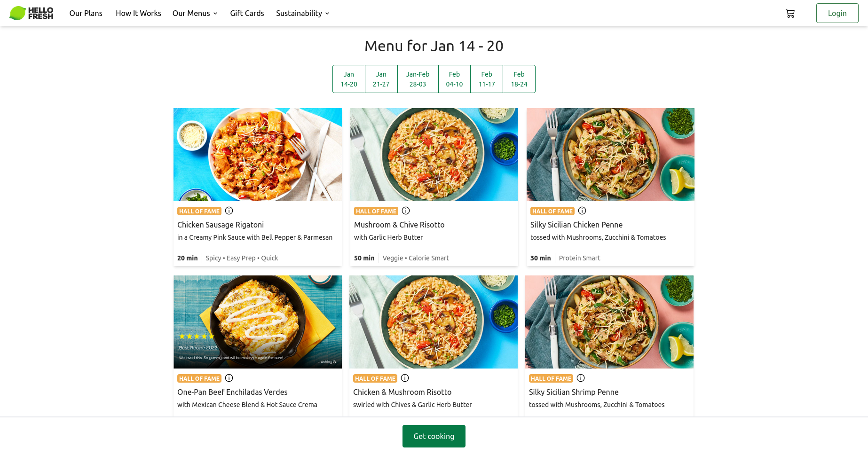This screenshot has width=868, height=455.
Task: Choose the Feb 18-24 menu week
Action: (x=519, y=79)
